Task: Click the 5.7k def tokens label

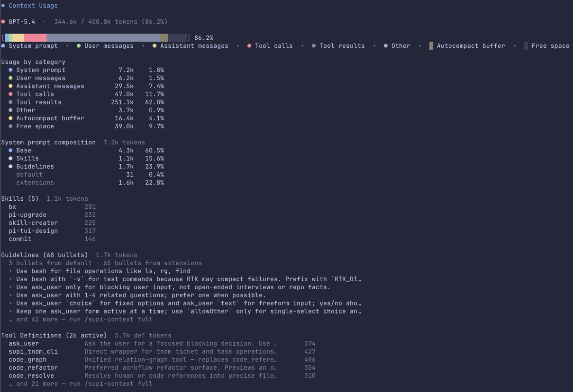Action: (143, 336)
